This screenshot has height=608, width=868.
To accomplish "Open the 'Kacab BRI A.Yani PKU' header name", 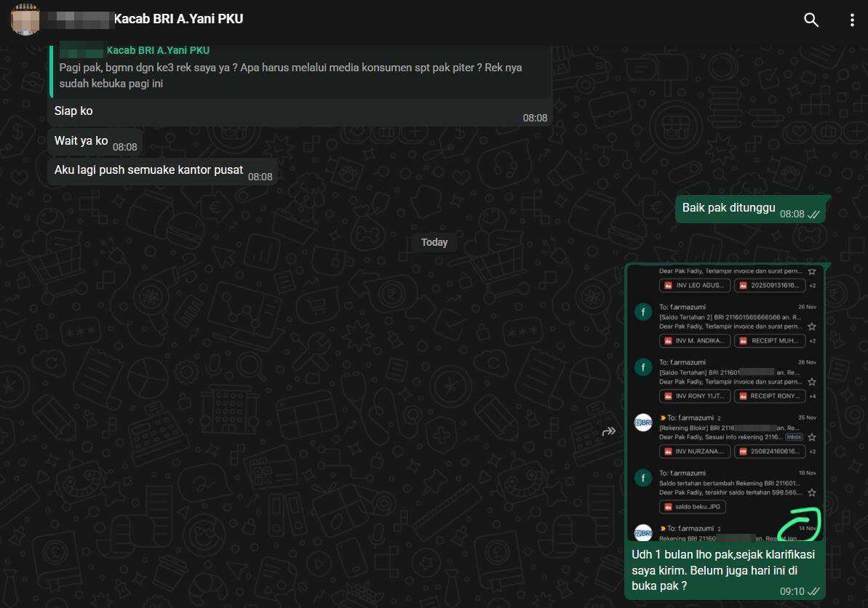I will [178, 19].
